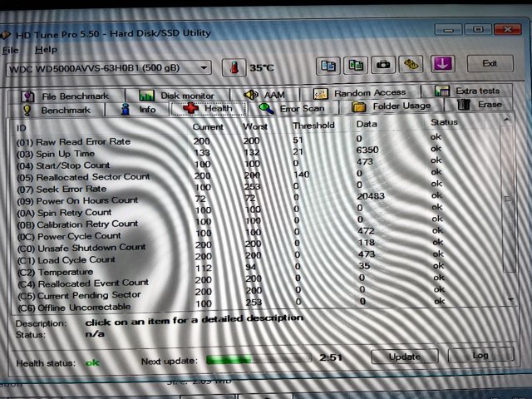Click the Next update progress bar
This screenshot has width=532, height=399.
pos(259,359)
